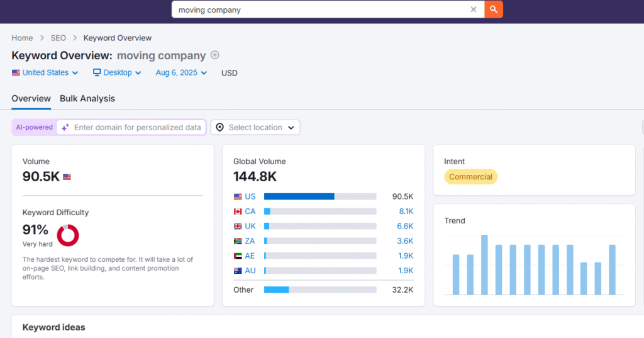
Task: Click the plus icon beside moving company
Action: point(215,55)
